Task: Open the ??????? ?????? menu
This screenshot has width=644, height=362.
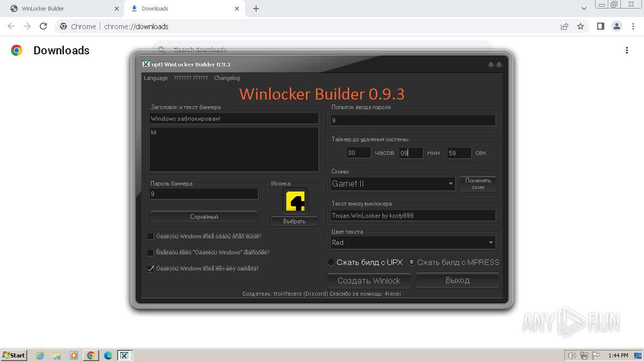Action: [191, 78]
